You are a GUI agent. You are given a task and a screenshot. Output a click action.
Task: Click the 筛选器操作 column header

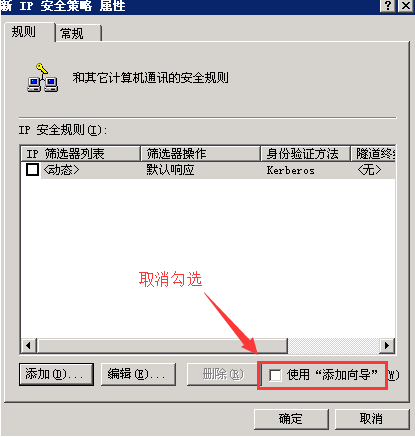(200, 154)
